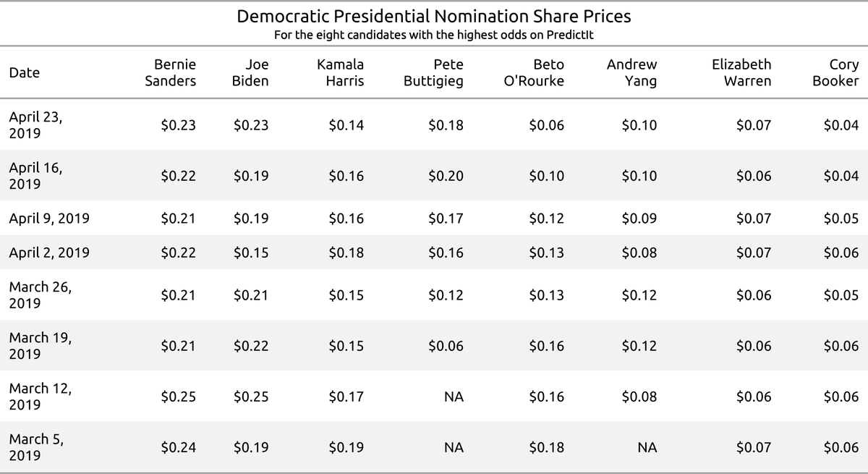The image size is (868, 474).
Task: Click the Kamala Harris column header
Action: 340,72
